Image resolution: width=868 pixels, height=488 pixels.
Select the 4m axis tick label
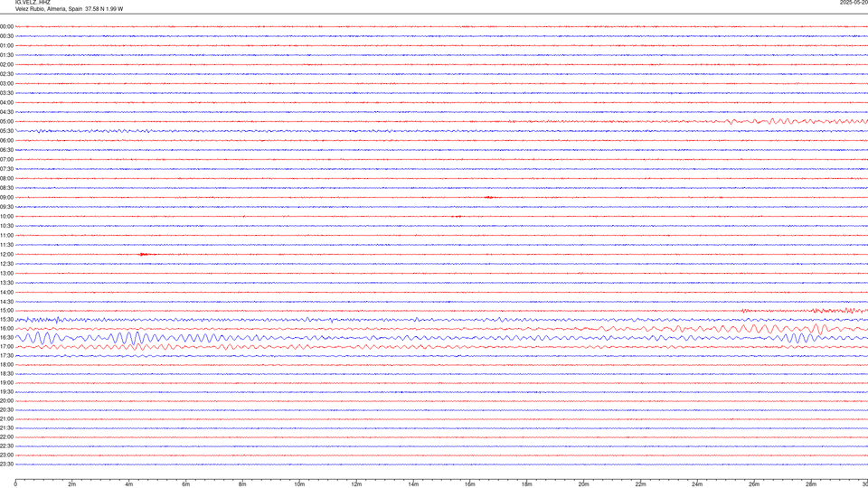point(129,484)
